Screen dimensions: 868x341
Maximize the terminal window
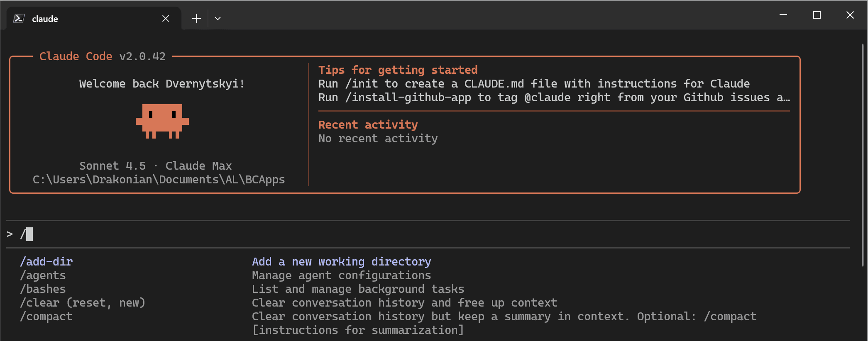point(817,15)
